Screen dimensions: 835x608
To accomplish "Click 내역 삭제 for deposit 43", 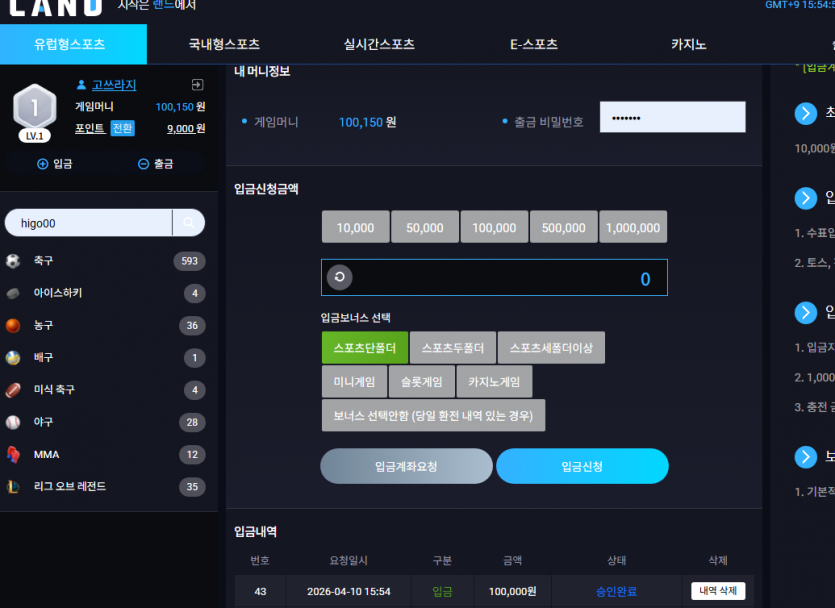I will click(x=718, y=591).
